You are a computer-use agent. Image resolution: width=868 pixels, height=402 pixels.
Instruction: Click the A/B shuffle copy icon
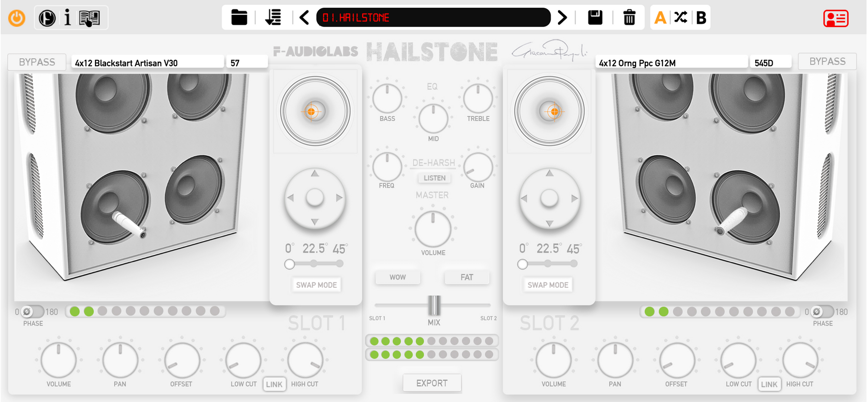[x=680, y=18]
